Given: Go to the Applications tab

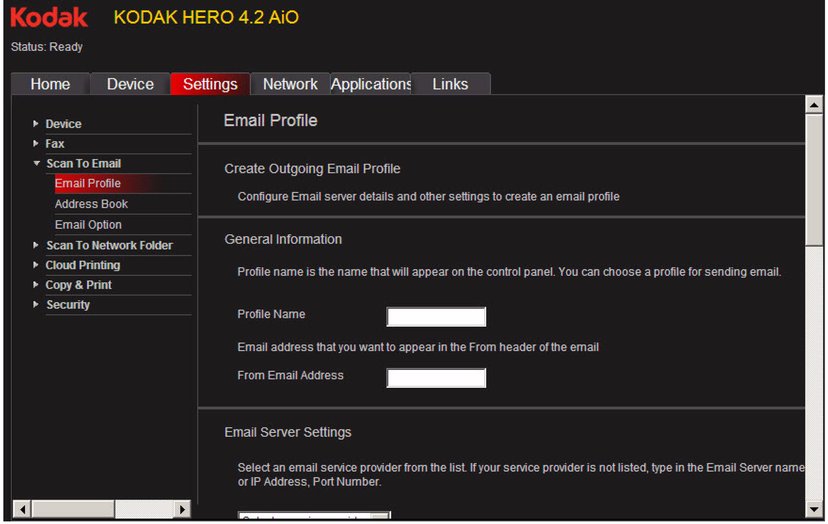Looking at the screenshot, I should pos(371,84).
